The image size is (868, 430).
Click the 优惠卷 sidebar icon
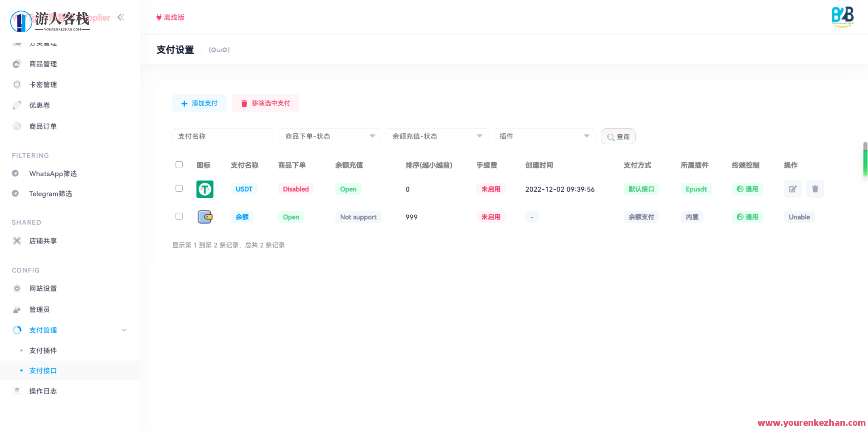pos(17,105)
